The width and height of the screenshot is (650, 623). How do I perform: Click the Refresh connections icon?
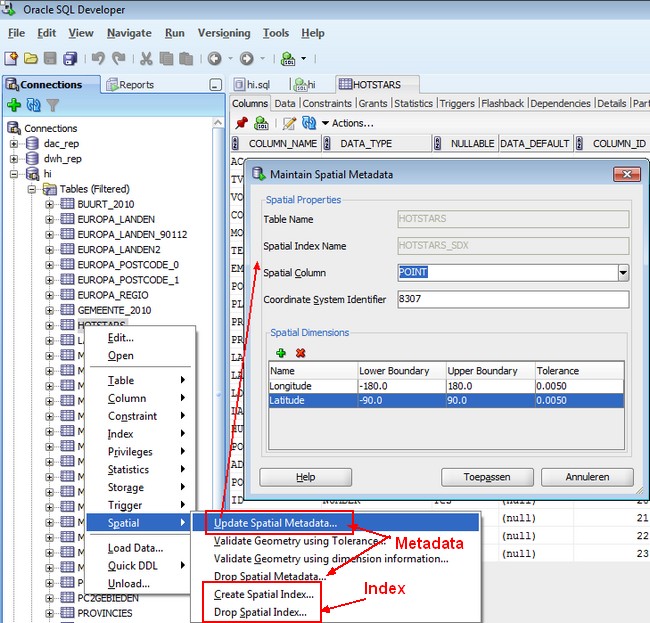(x=33, y=105)
